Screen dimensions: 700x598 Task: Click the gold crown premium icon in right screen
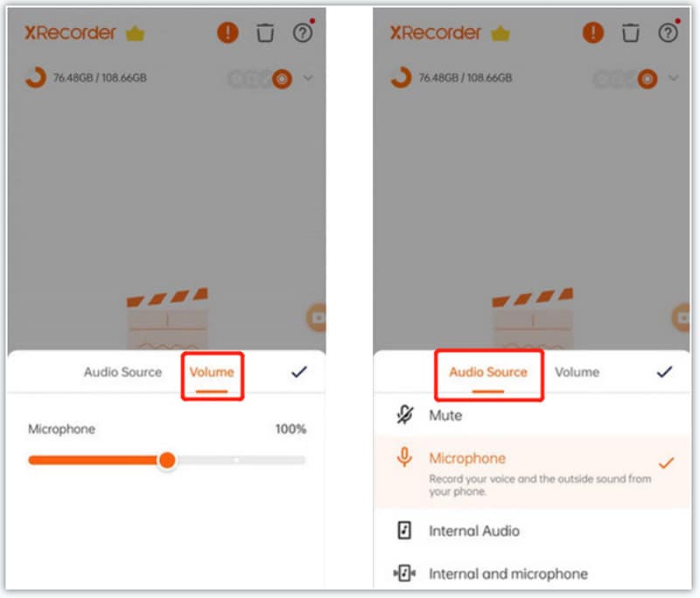(x=500, y=33)
